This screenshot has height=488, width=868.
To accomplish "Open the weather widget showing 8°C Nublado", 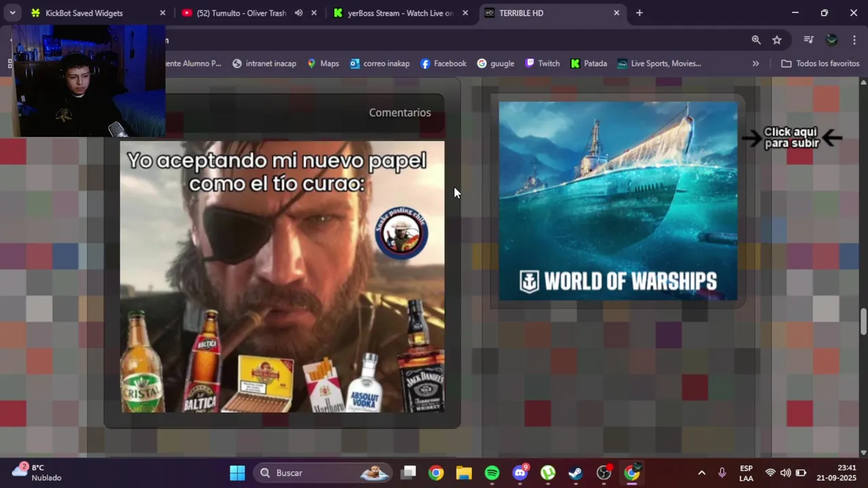I will (x=37, y=472).
